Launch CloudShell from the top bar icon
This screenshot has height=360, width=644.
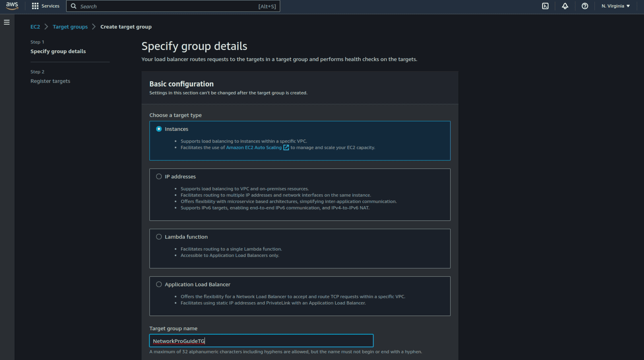[x=545, y=6]
